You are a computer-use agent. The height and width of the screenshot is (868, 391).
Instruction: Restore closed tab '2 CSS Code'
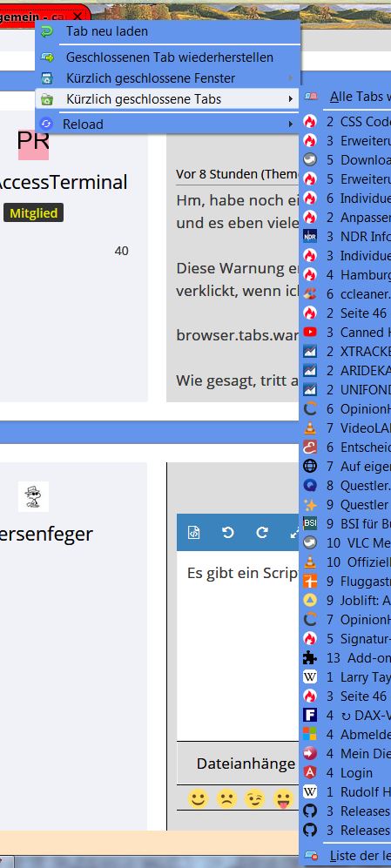347,122
